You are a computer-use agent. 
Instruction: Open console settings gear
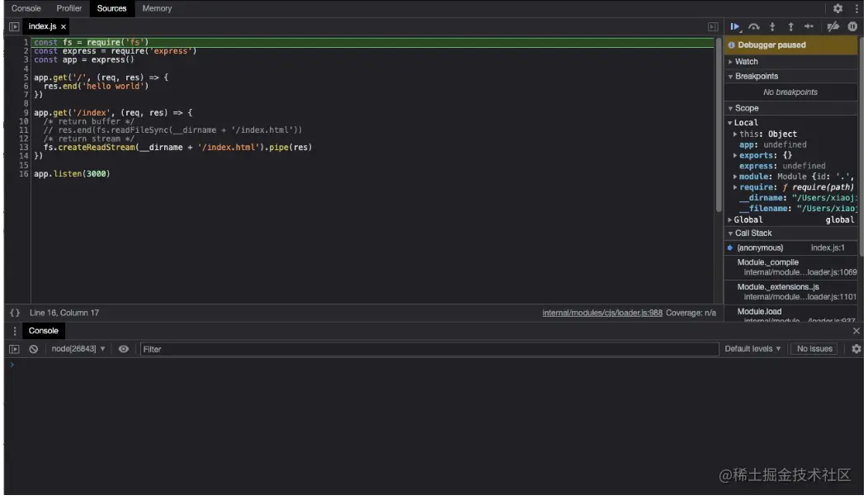[x=856, y=349]
